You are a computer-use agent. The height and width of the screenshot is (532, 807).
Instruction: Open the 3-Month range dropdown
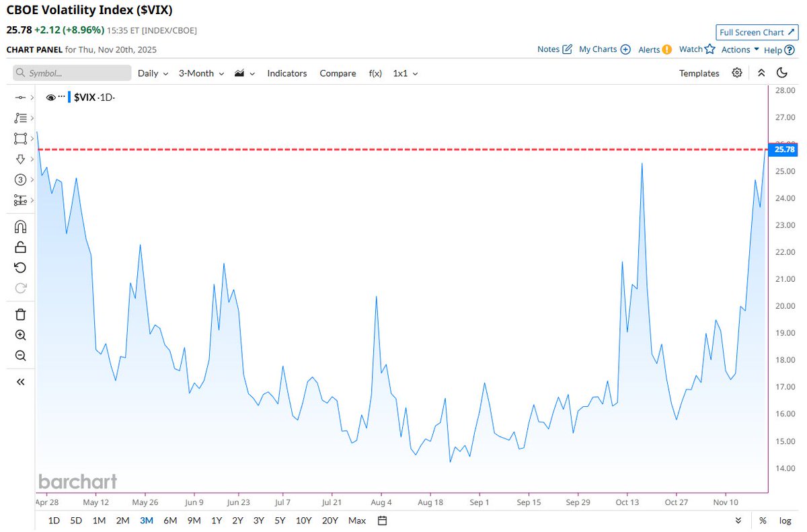(x=200, y=73)
